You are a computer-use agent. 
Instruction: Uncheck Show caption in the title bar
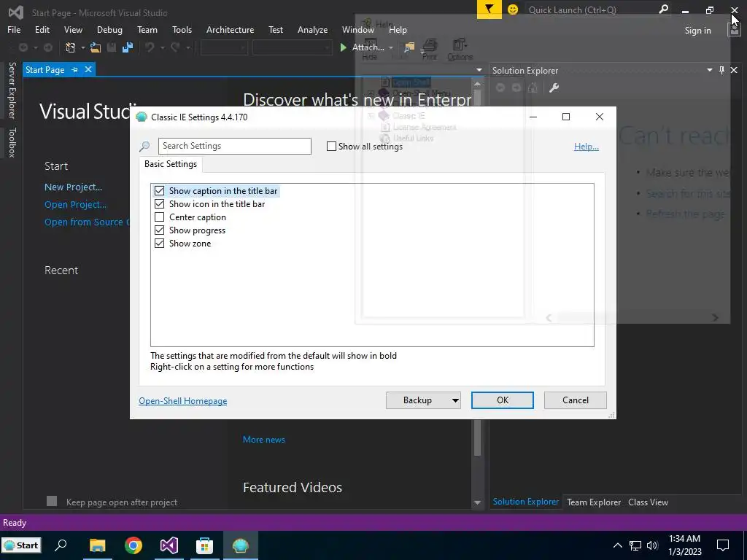[160, 191]
